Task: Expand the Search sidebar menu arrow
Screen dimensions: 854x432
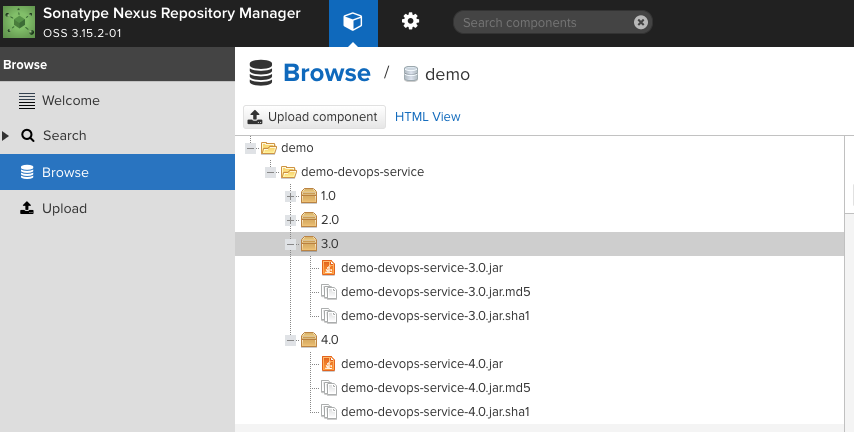Action: (6, 136)
